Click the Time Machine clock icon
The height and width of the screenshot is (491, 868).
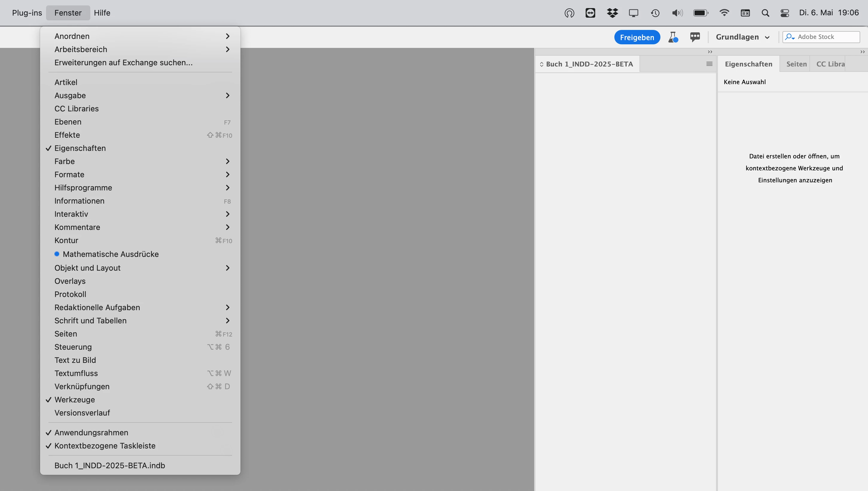point(655,13)
